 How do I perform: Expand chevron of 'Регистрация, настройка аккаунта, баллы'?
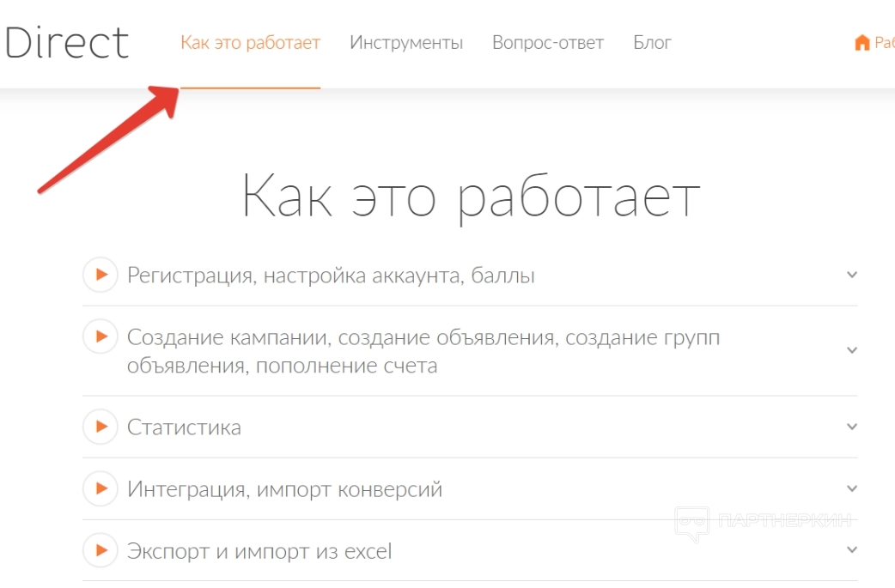pos(851,275)
